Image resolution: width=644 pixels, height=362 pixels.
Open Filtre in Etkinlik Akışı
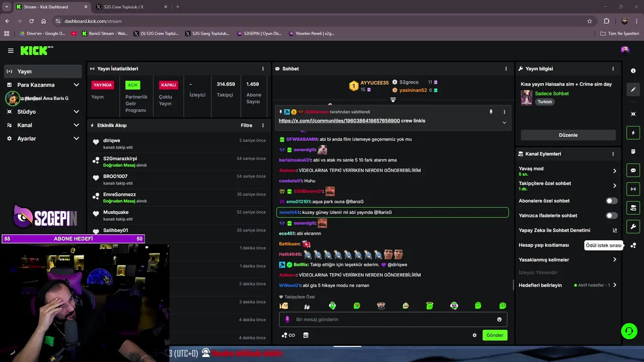tap(247, 125)
